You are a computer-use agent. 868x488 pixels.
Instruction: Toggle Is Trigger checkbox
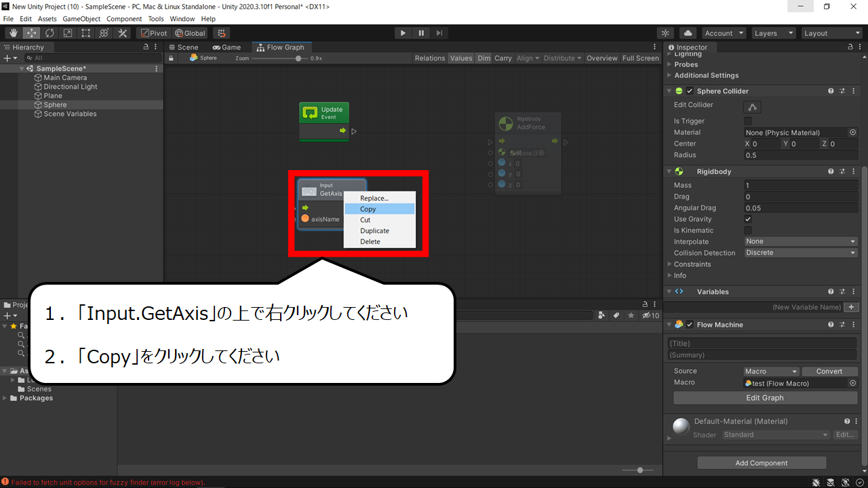(x=748, y=121)
